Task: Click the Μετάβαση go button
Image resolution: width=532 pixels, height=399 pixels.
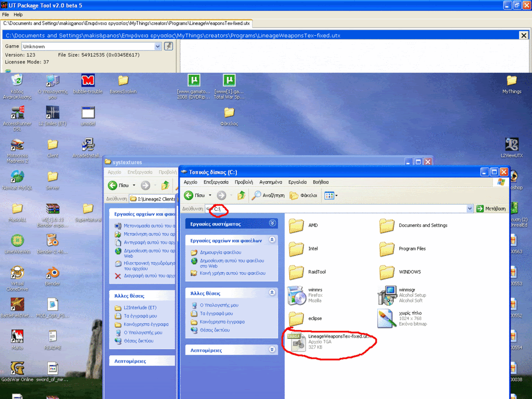Action: click(491, 208)
